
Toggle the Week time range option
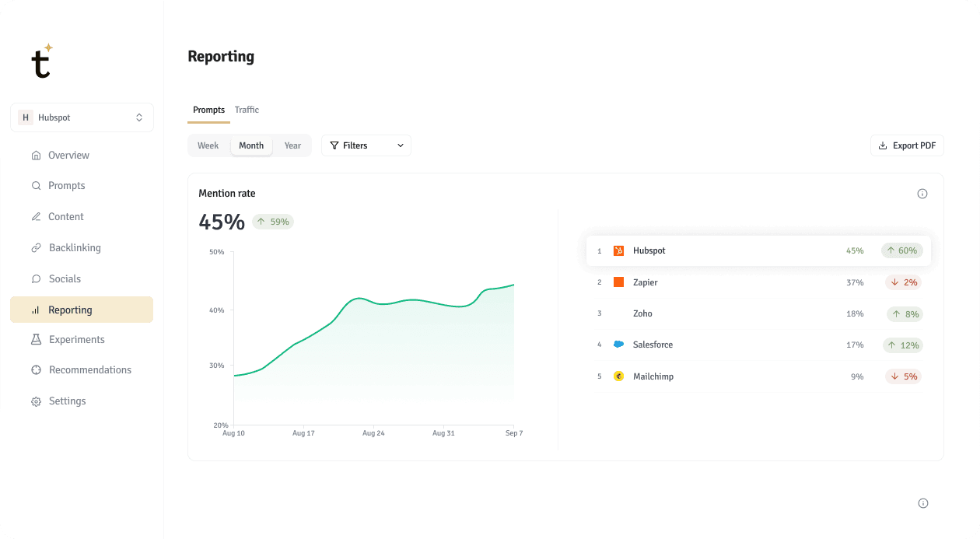click(x=208, y=145)
